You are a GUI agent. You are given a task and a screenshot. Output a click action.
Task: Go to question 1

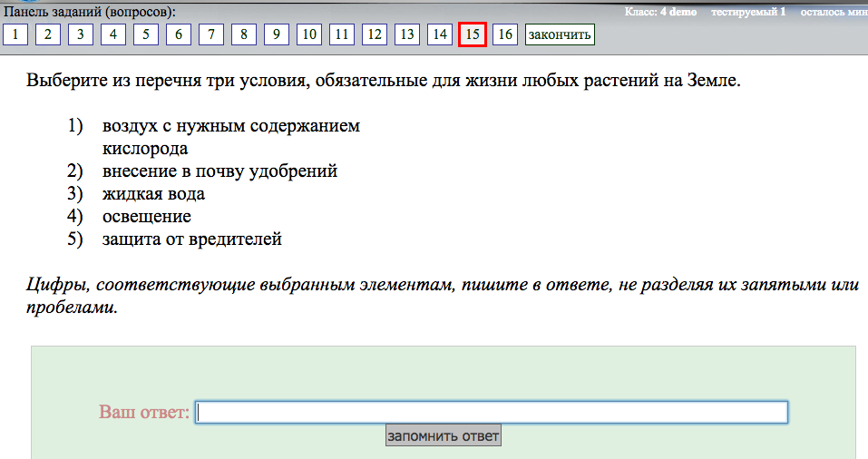(x=15, y=34)
